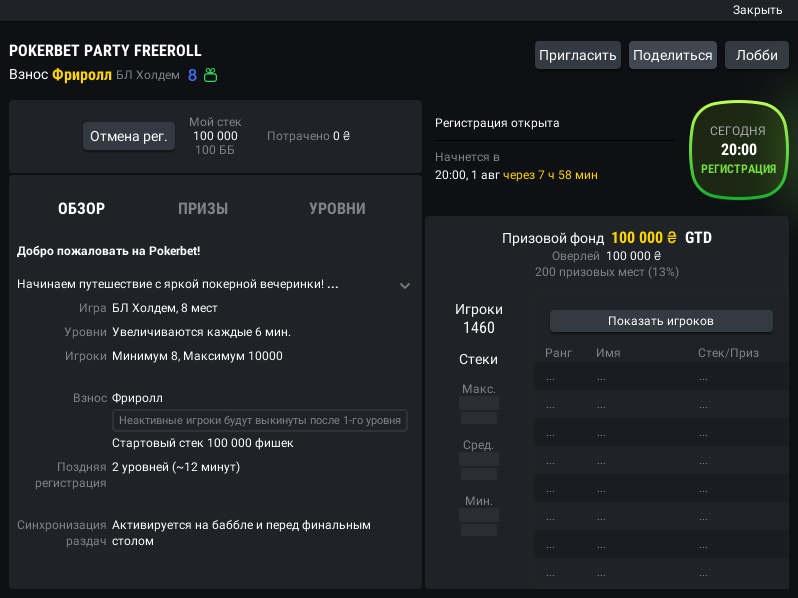The height and width of the screenshot is (598, 798).
Task: Go to Лобби
Action: [757, 55]
